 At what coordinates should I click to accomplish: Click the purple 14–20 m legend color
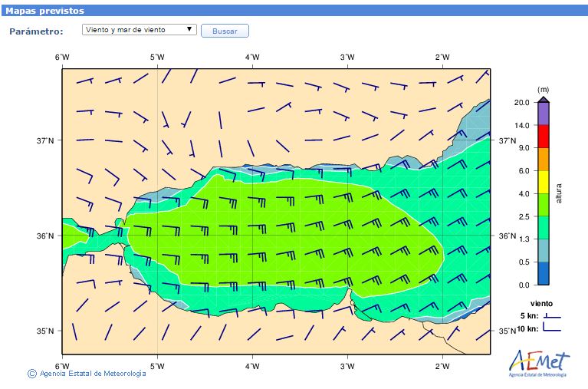[x=543, y=114]
